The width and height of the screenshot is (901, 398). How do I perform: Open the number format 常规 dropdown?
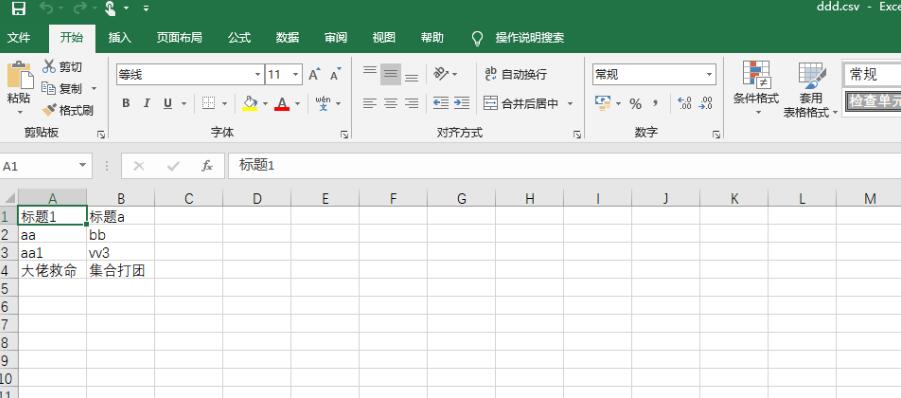tap(709, 75)
